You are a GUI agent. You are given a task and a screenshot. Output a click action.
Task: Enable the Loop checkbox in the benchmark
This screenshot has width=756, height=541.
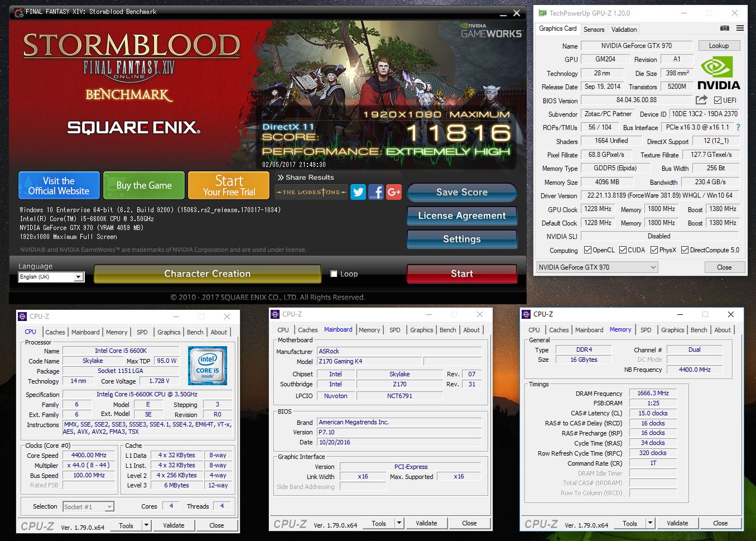coord(334,274)
